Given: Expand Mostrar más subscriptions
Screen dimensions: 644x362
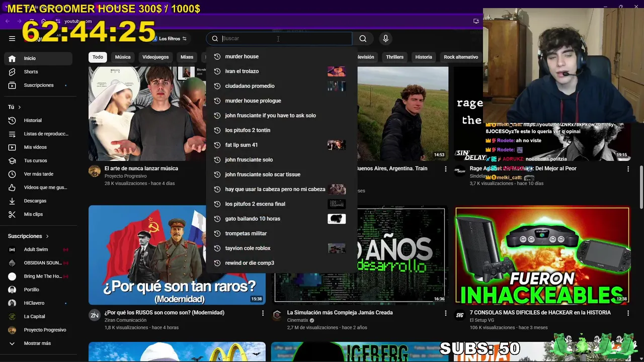Looking at the screenshot, I should pyautogui.click(x=38, y=343).
